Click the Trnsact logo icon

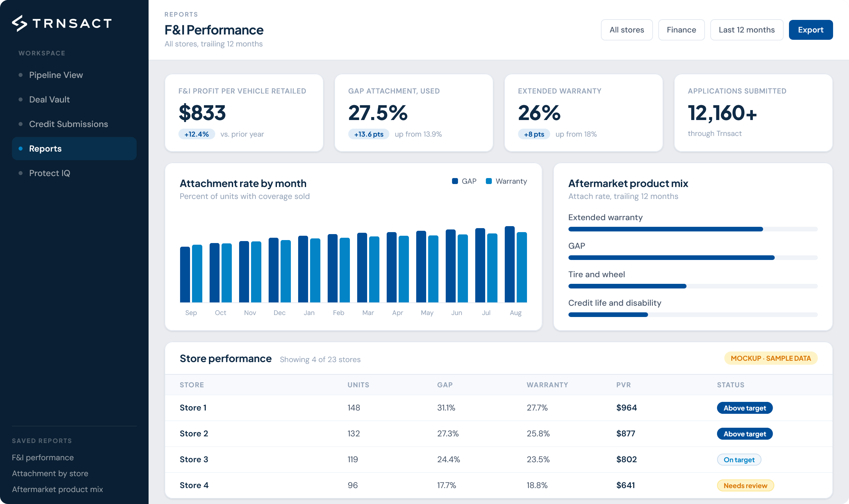(19, 23)
